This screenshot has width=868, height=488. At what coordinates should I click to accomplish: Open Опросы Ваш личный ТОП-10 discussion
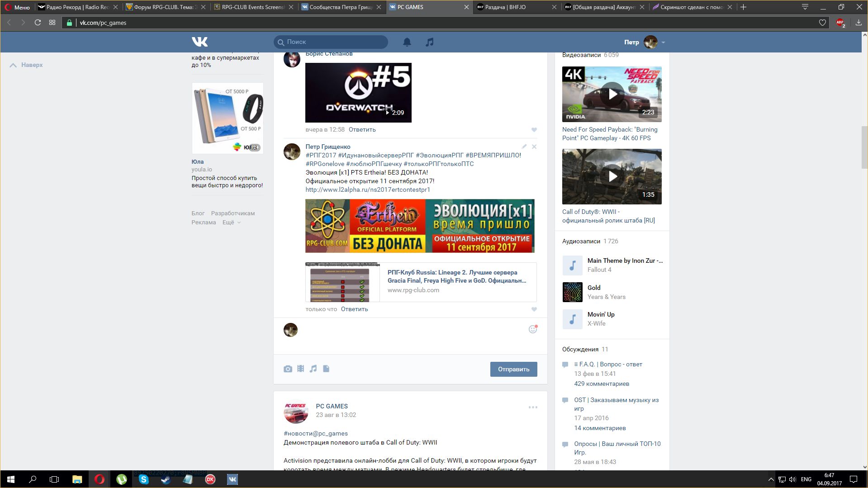click(617, 448)
